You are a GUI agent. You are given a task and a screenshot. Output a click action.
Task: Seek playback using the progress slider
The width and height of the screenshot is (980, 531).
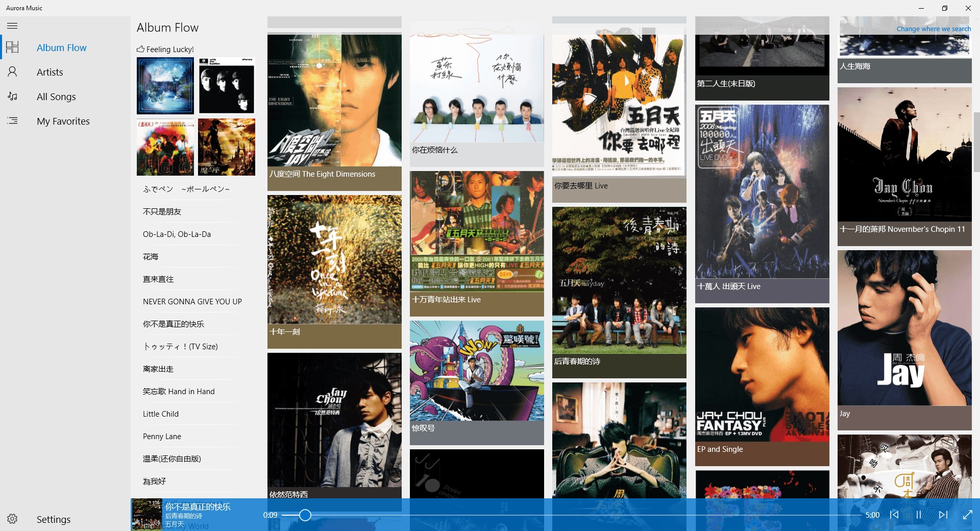coord(305,516)
